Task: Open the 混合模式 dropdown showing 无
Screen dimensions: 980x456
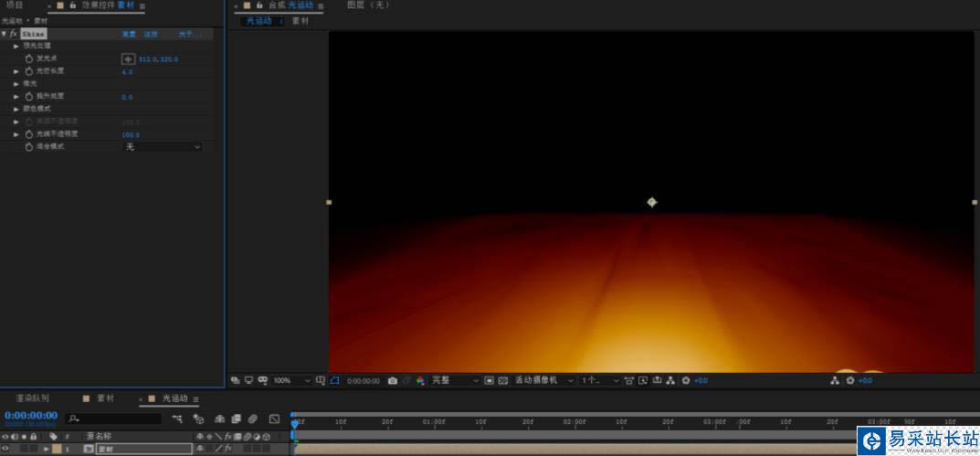Action: click(x=162, y=147)
